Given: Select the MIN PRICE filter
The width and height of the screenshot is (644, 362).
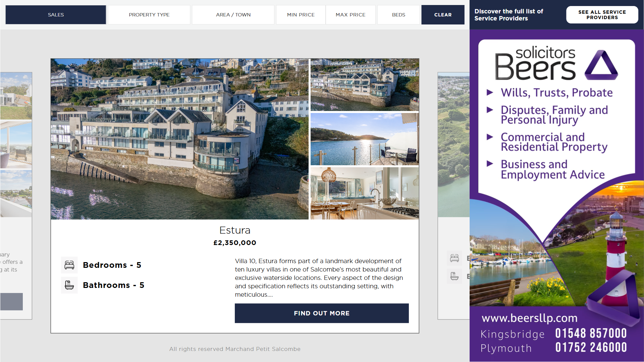Looking at the screenshot, I should click(x=301, y=15).
